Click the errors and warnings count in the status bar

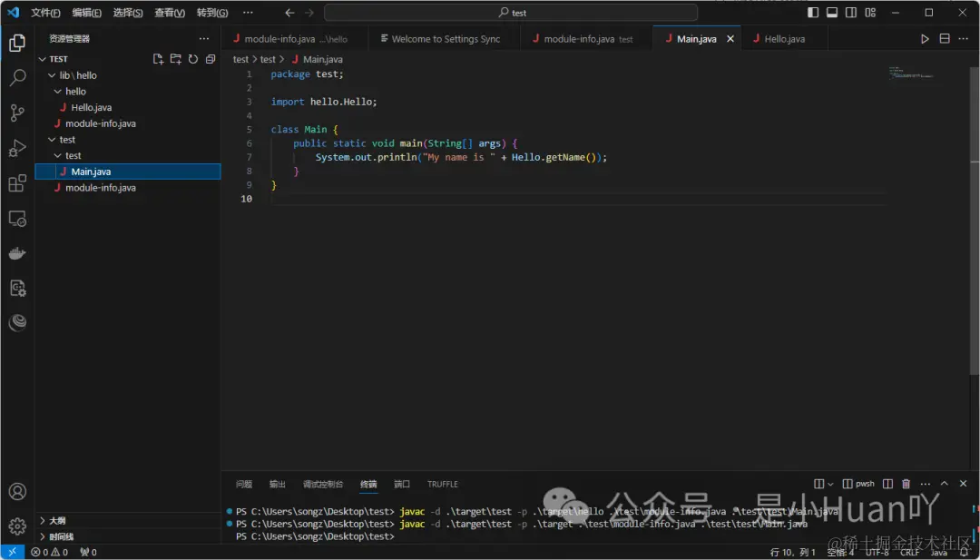(x=49, y=553)
